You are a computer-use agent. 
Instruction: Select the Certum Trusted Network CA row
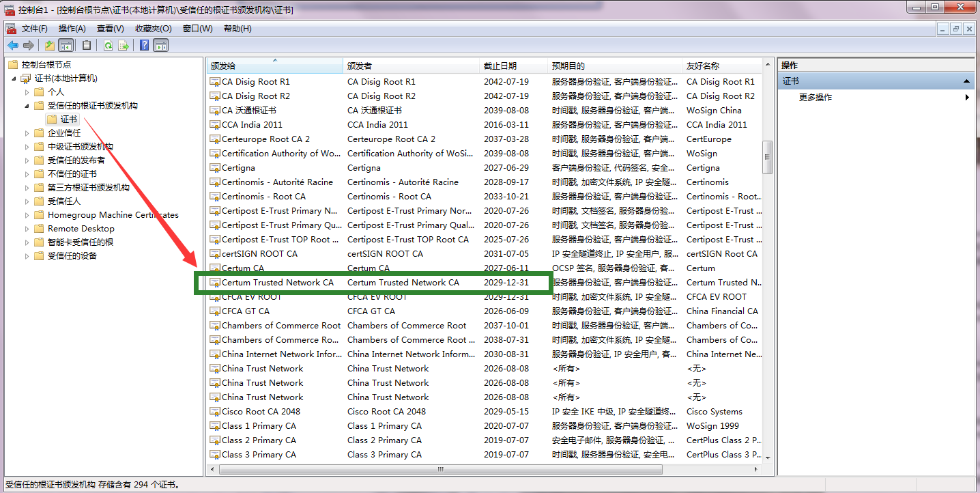[x=485, y=283]
